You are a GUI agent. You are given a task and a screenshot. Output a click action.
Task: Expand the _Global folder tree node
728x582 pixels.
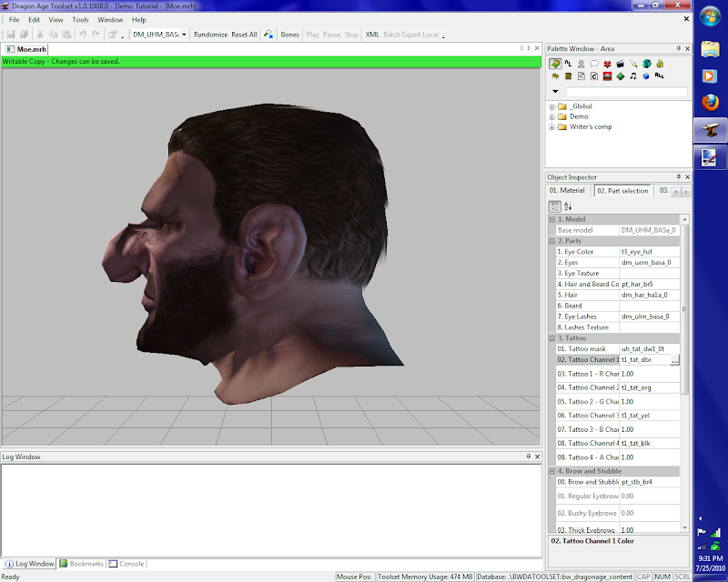(551, 106)
